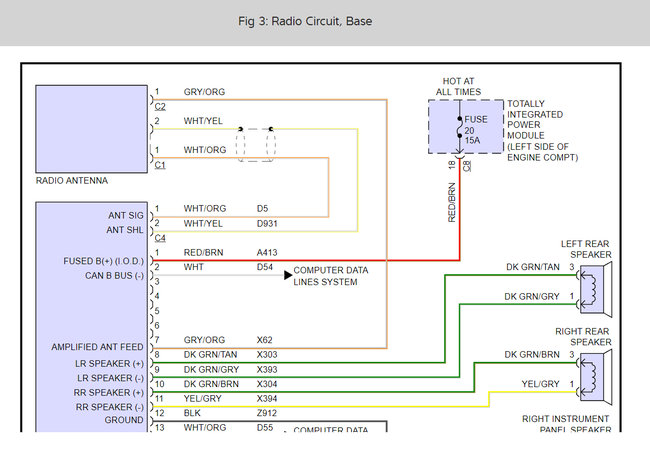Viewport: 650px width, 451px height.
Task: Click the fuse symbol in the power module
Action: pyautogui.click(x=460, y=127)
